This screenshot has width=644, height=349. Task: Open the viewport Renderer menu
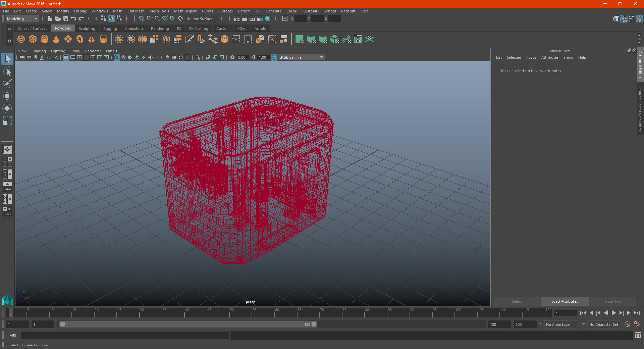click(x=93, y=51)
